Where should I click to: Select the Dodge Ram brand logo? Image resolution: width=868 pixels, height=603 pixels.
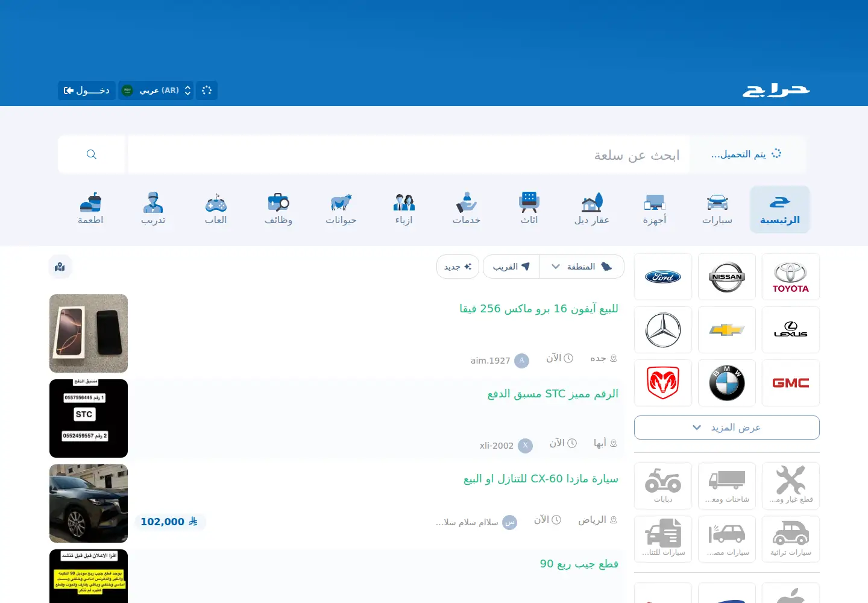point(663,383)
